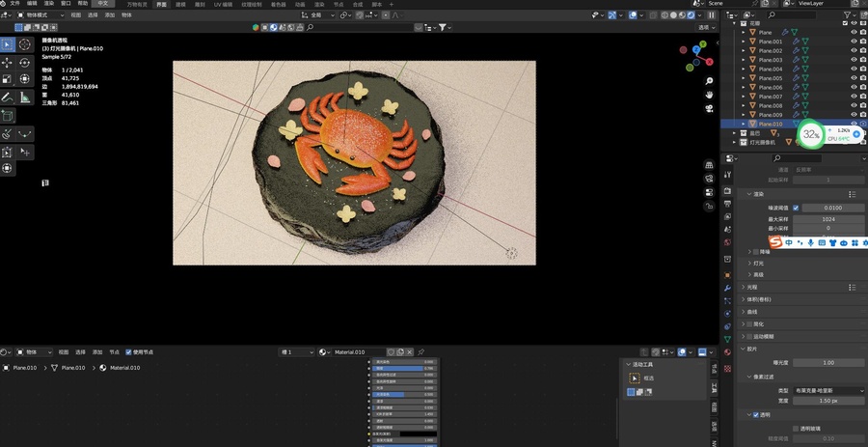Uncheck the Transparent film checkbox
868x447 pixels.
(x=756, y=414)
